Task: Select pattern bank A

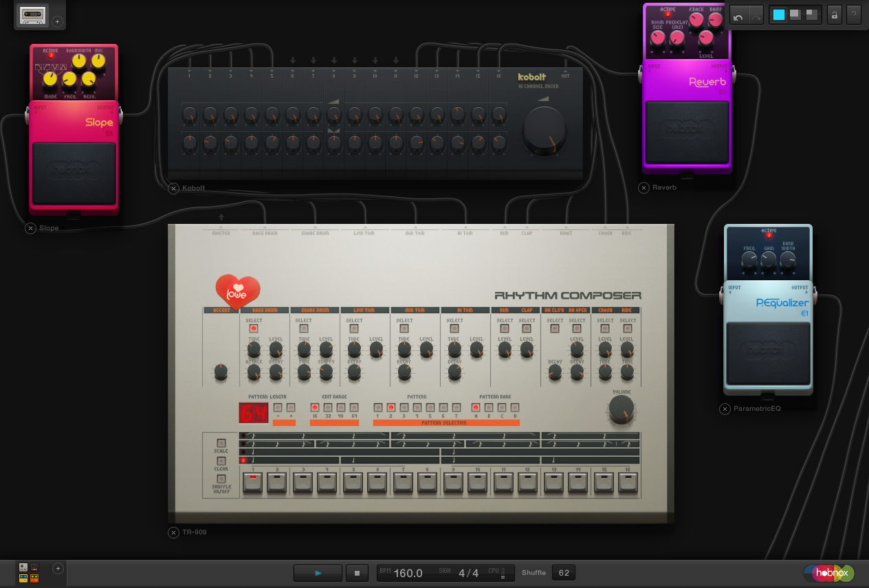Action: pyautogui.click(x=475, y=407)
